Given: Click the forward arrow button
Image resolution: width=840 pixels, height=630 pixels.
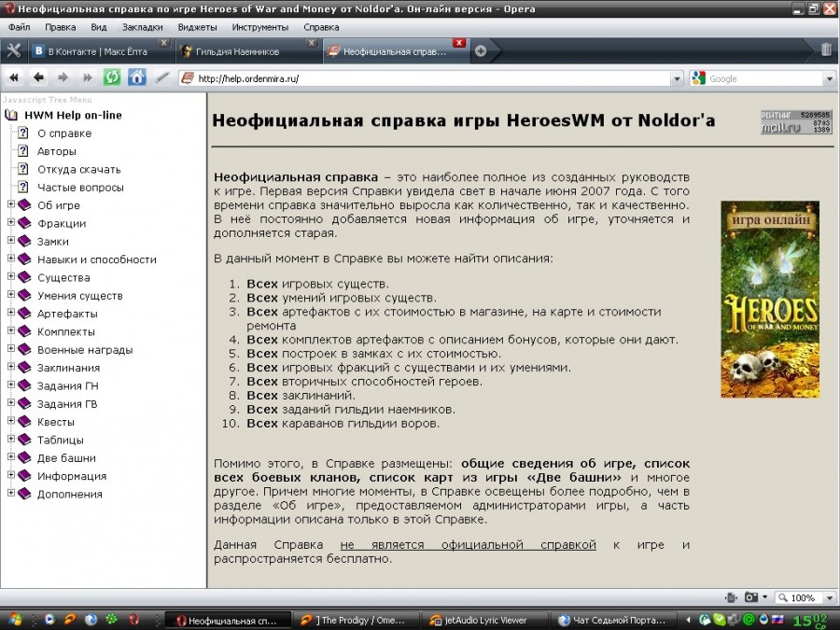Looking at the screenshot, I should (x=63, y=78).
